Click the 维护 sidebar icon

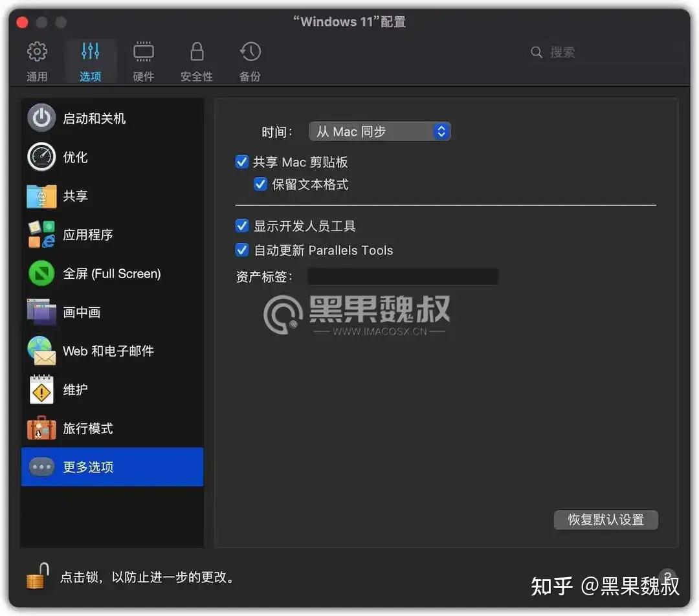pos(76,390)
